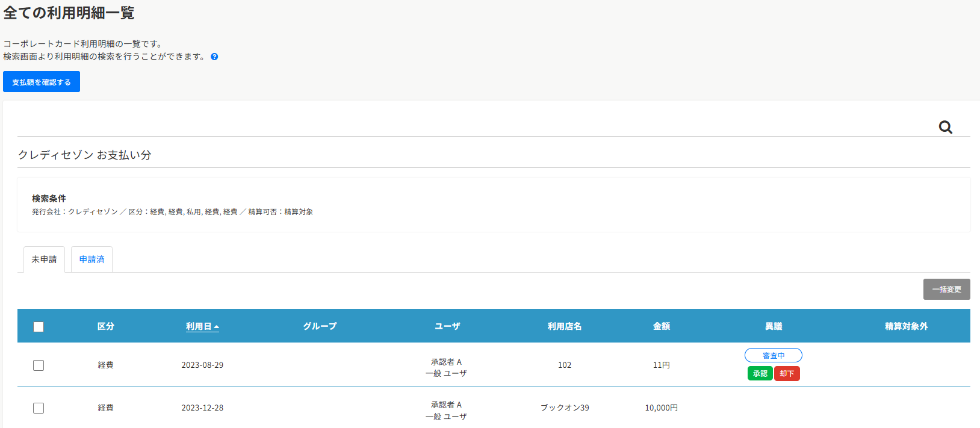Click the 検索条件 summary panel

[x=494, y=205]
